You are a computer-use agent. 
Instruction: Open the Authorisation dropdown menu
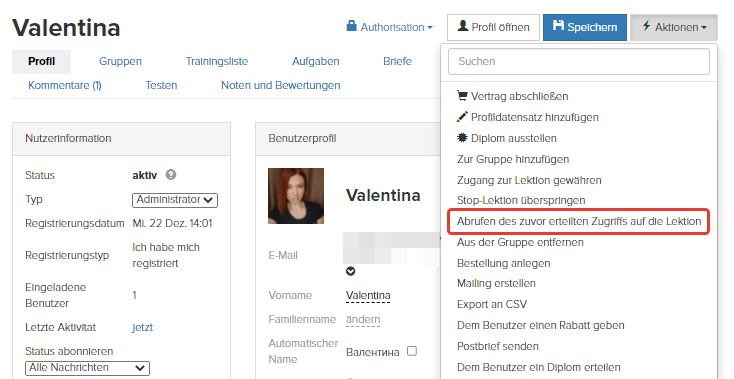389,27
